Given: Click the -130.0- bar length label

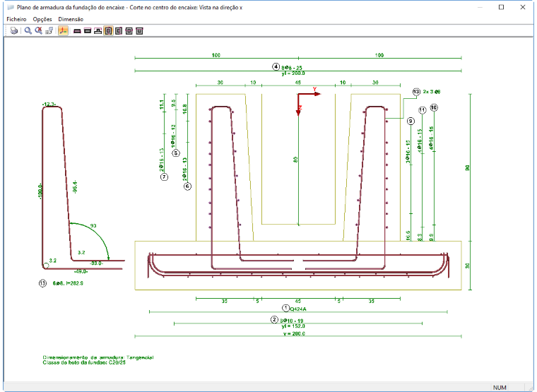Looking at the screenshot, I should pyautogui.click(x=40, y=191).
